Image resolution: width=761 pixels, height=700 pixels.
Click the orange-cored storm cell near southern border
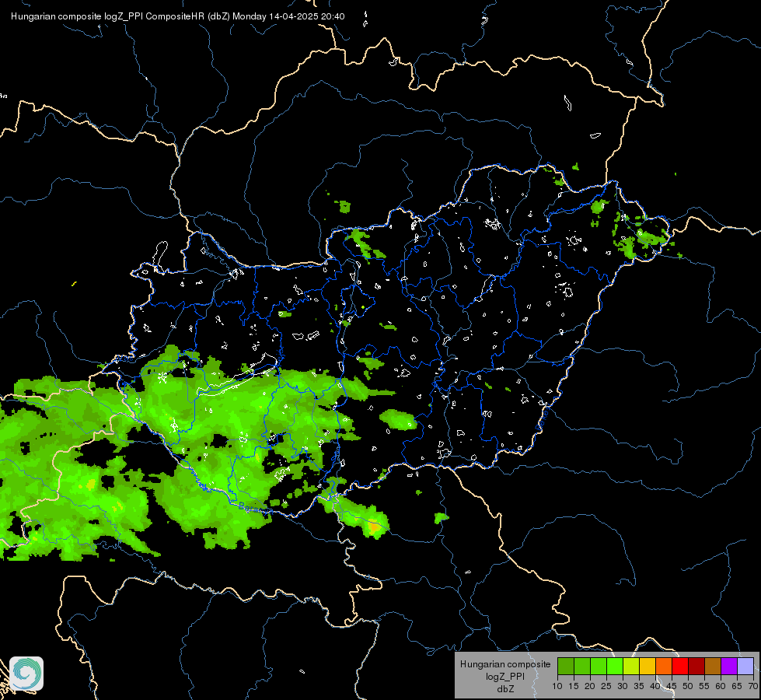coord(373,527)
